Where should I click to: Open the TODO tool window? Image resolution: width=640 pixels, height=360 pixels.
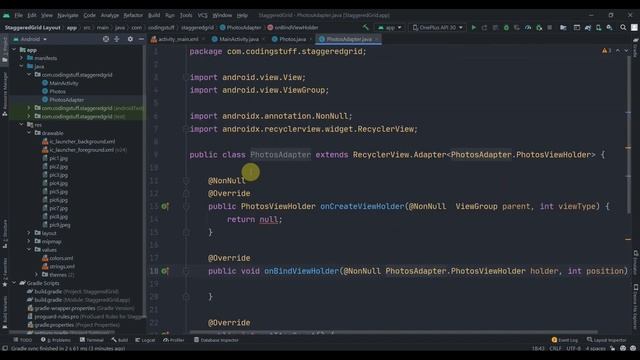(x=22, y=340)
